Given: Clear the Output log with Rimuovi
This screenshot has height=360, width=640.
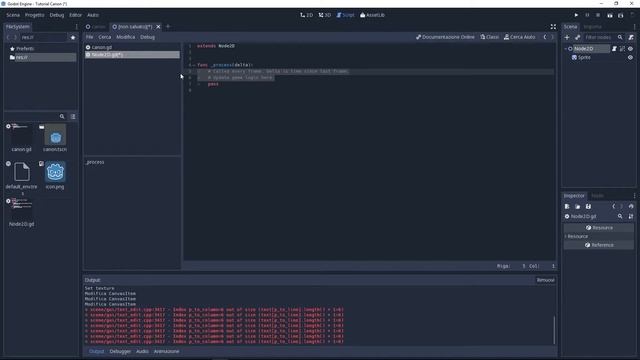Looking at the screenshot, I should pyautogui.click(x=546, y=280).
